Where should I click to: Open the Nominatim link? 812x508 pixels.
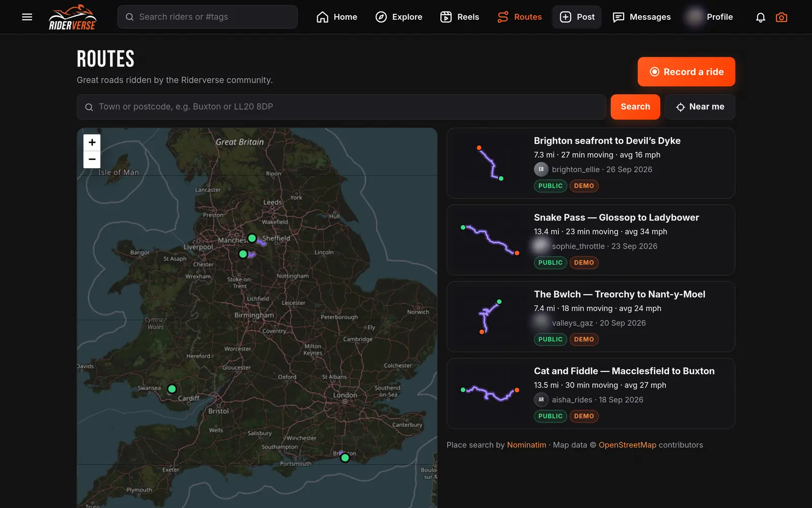click(x=526, y=445)
